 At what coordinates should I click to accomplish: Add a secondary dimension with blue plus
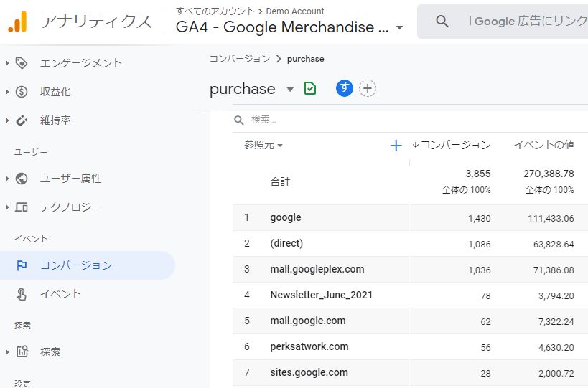(x=396, y=146)
